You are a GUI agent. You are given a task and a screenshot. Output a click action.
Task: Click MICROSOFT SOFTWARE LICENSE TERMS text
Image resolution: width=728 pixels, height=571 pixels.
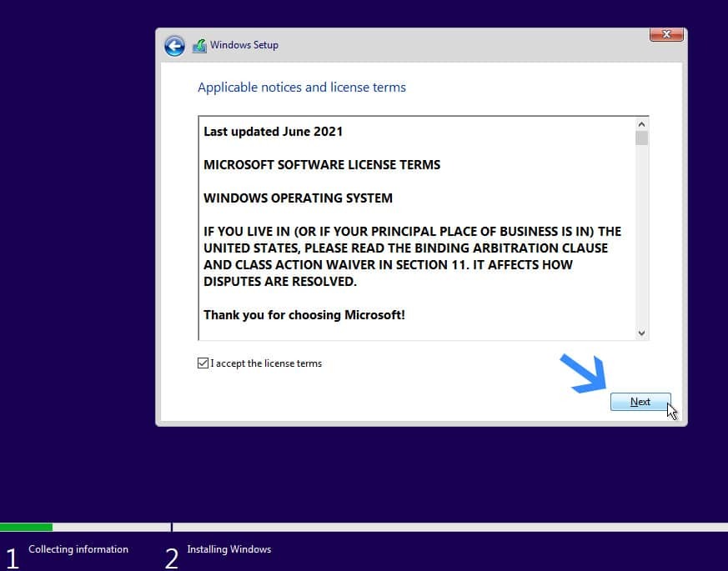(x=322, y=165)
